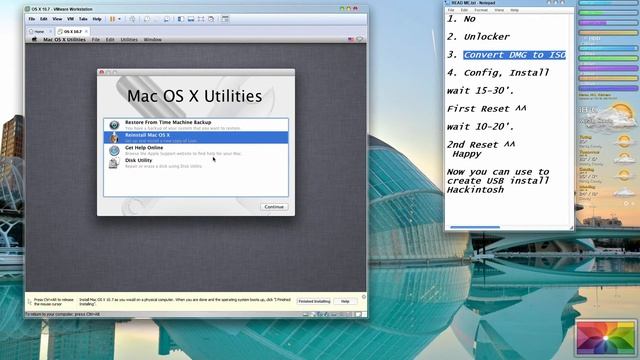The width and height of the screenshot is (640, 360).
Task: Open the guest File menu in Mac OS X Utilities
Action: 96,40
